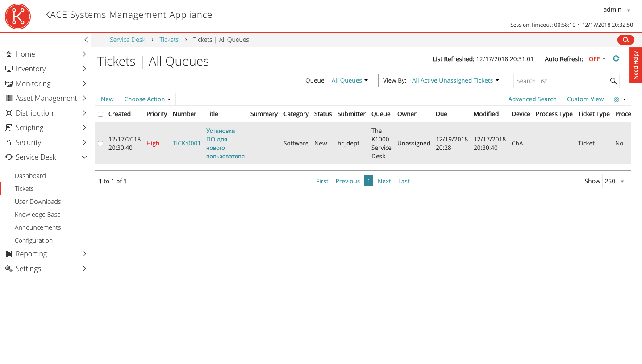Click the Scripting sidebar icon
Viewport: 642px width, 364px height.
pos(8,128)
